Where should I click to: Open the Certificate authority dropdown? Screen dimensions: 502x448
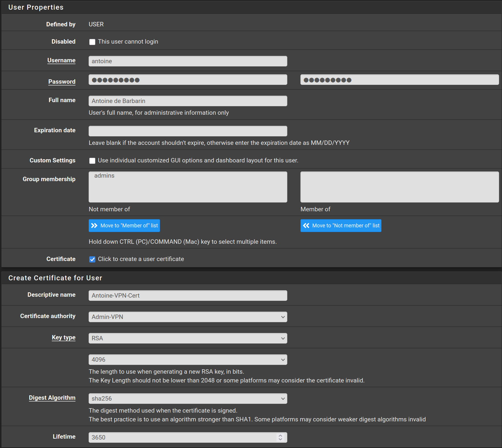pos(188,317)
